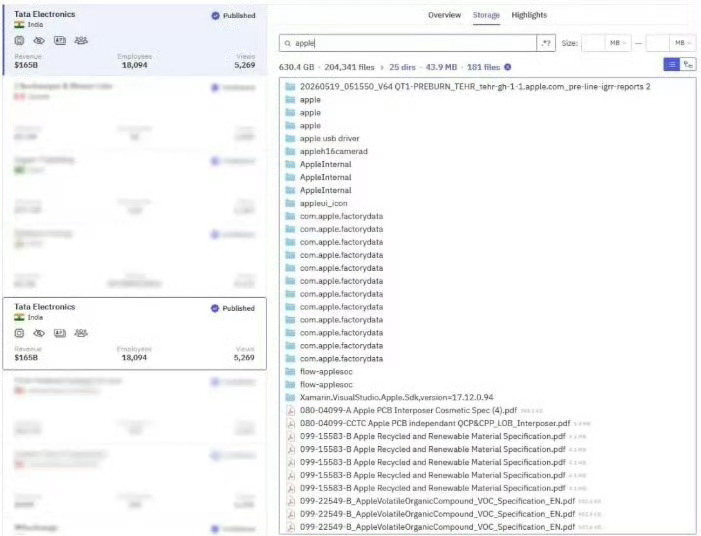This screenshot has height=536, width=701.
Task: Select the outlined Tata Electronics card title
Action: (x=45, y=307)
